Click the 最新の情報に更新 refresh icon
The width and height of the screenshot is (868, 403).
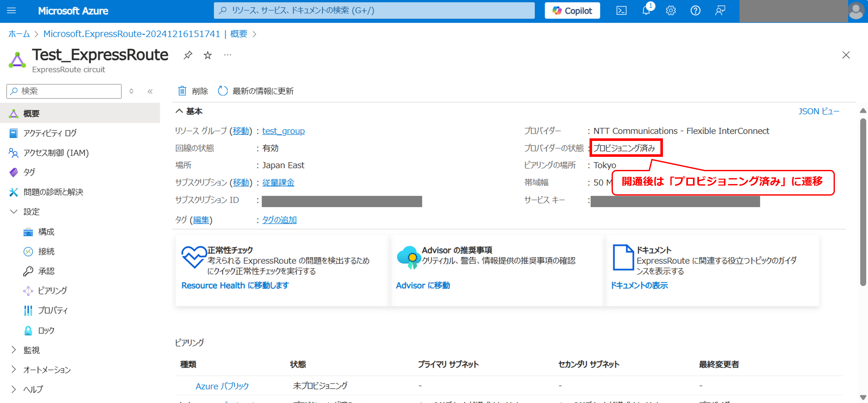(223, 91)
